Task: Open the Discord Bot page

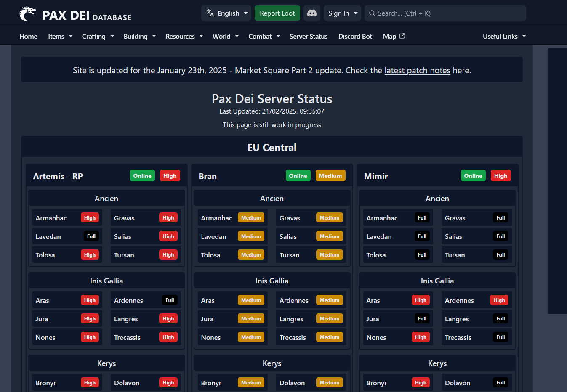Action: pyautogui.click(x=355, y=36)
